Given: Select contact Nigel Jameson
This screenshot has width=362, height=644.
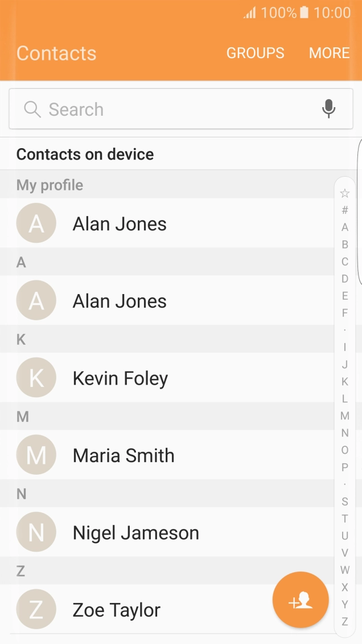Looking at the screenshot, I should coord(135,532).
